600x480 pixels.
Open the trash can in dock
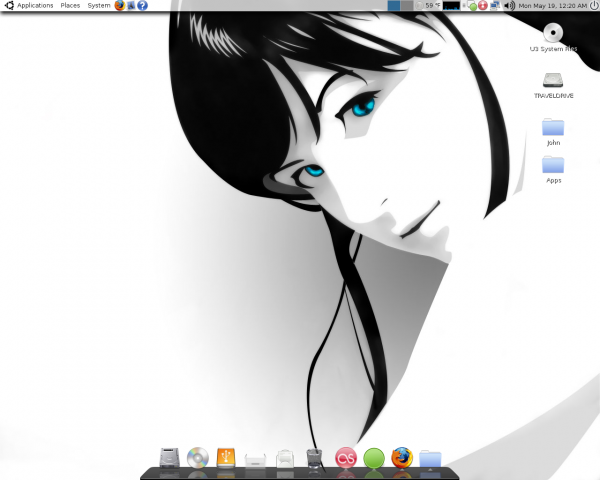point(314,458)
